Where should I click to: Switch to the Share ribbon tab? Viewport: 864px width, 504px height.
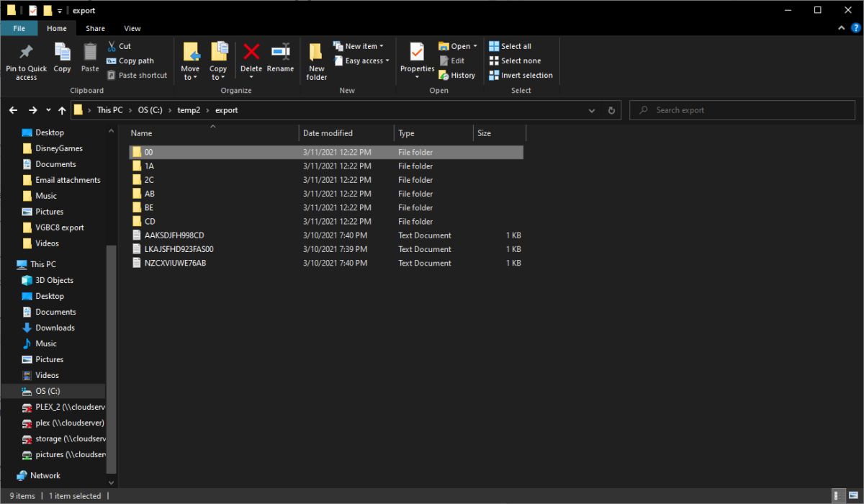(x=95, y=28)
